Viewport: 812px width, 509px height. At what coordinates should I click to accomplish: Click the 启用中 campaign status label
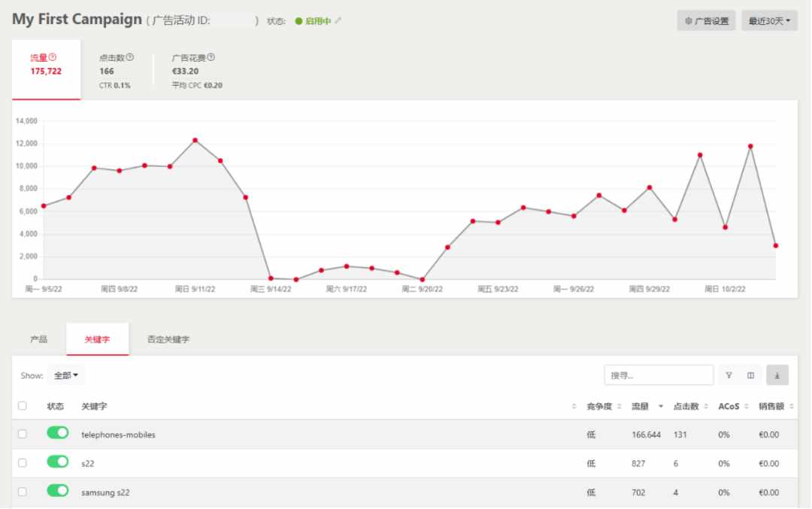pyautogui.click(x=317, y=21)
